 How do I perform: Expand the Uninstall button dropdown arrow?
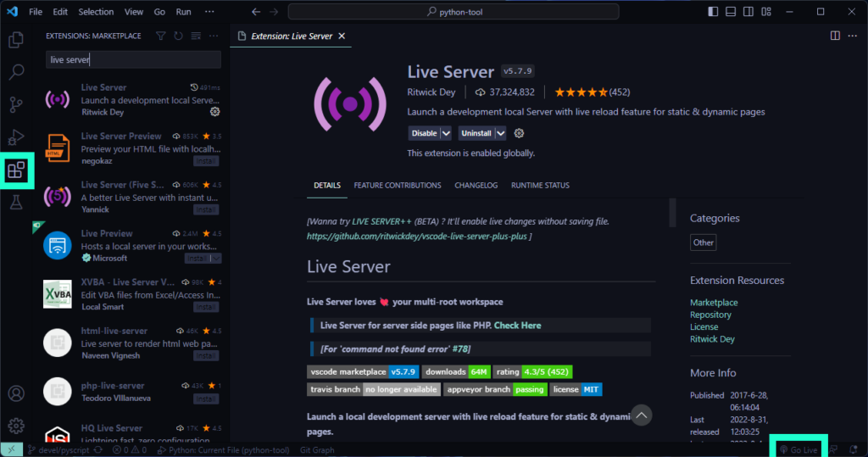pos(500,133)
